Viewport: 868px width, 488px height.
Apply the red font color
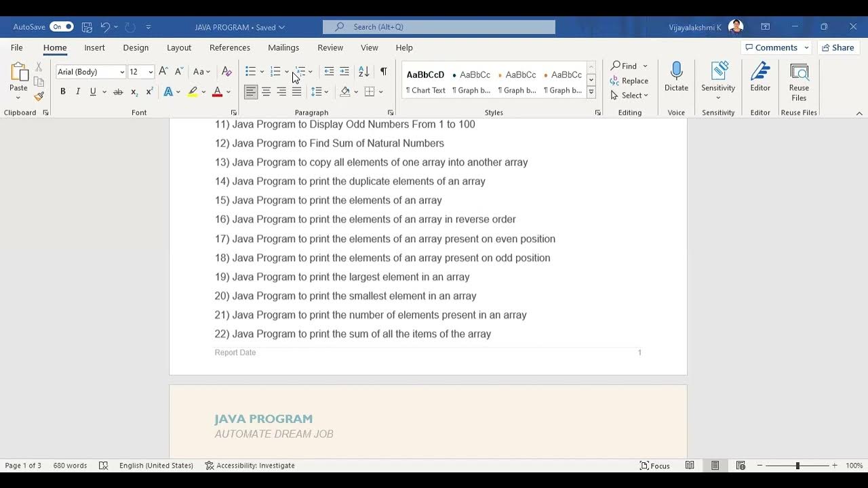point(217,91)
